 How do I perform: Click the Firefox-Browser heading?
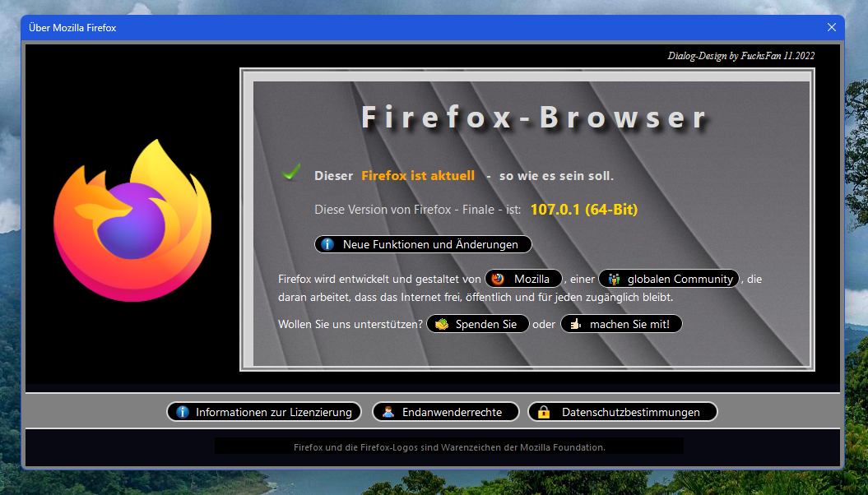pos(534,118)
